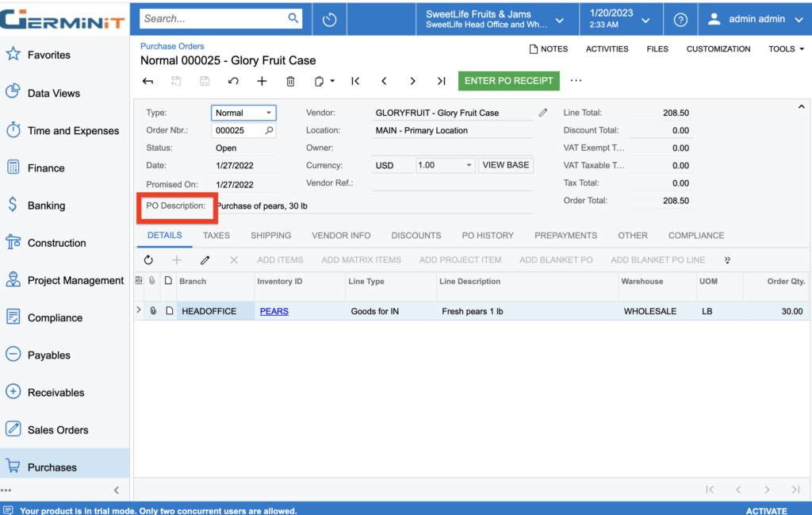
Task: Click the Enter PO Receipt button
Action: [x=509, y=81]
